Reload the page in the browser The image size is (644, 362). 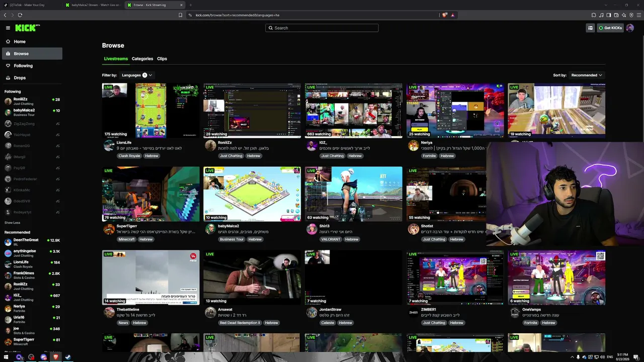tap(20, 15)
